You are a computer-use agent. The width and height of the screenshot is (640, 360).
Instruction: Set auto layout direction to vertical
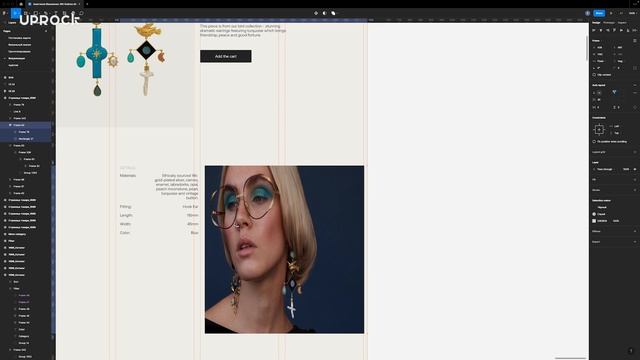point(595,93)
